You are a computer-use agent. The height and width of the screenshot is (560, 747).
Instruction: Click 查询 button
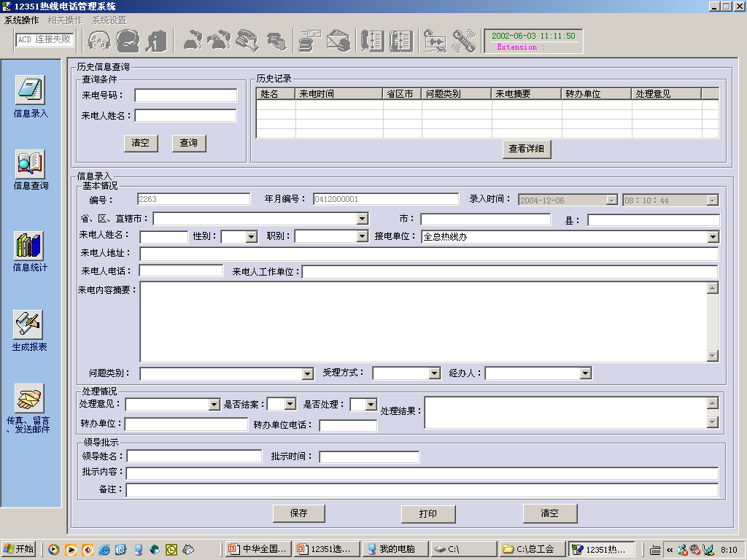click(189, 143)
